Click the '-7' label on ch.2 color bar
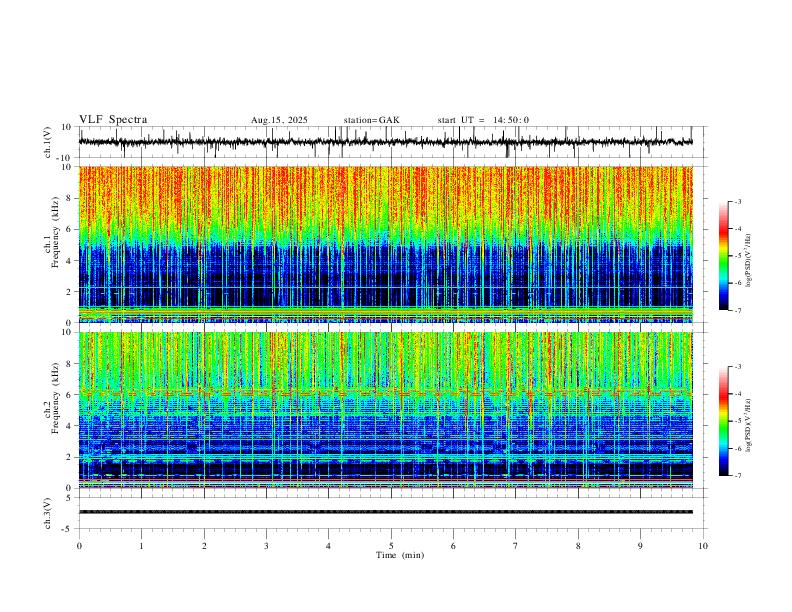 pos(737,476)
